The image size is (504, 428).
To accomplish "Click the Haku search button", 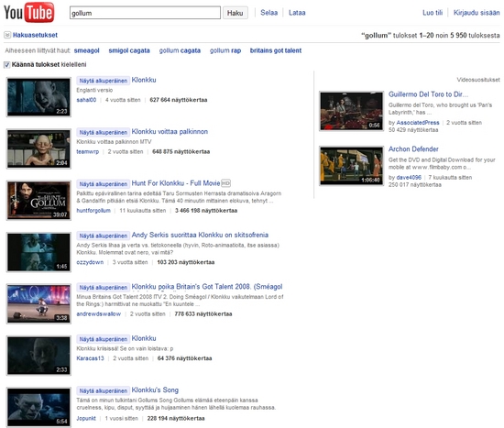I will [236, 13].
